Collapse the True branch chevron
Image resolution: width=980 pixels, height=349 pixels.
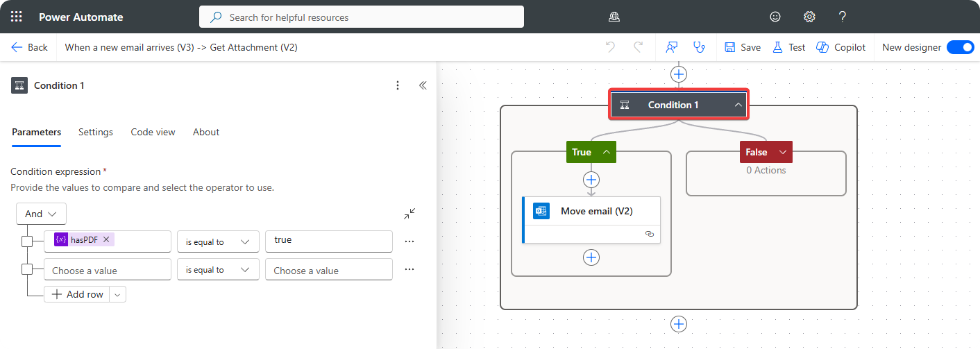[606, 152]
